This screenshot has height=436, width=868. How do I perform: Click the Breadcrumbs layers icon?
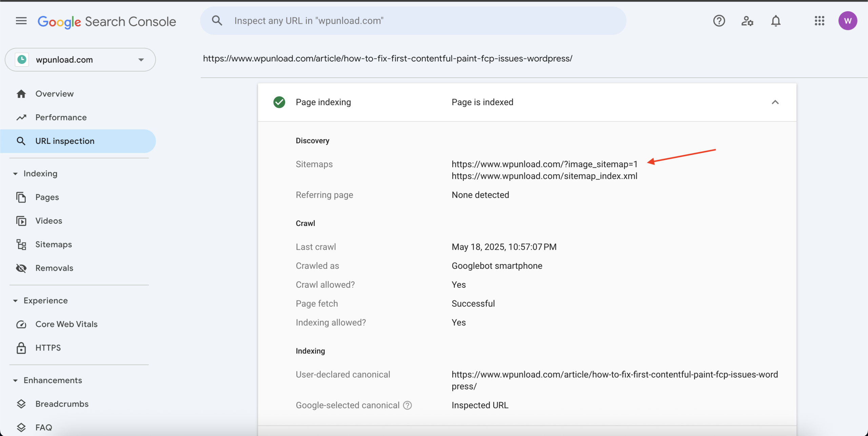point(21,404)
